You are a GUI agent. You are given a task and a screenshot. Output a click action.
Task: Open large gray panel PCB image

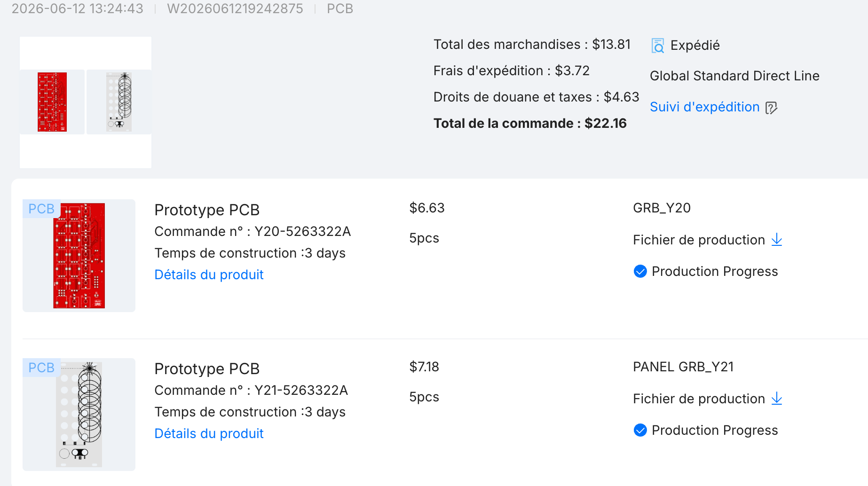(x=79, y=415)
